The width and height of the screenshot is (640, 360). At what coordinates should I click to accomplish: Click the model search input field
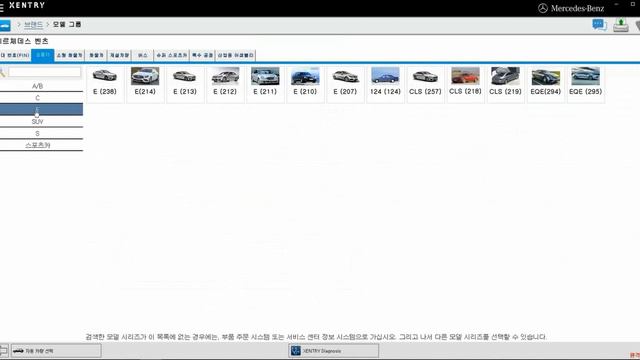44,72
